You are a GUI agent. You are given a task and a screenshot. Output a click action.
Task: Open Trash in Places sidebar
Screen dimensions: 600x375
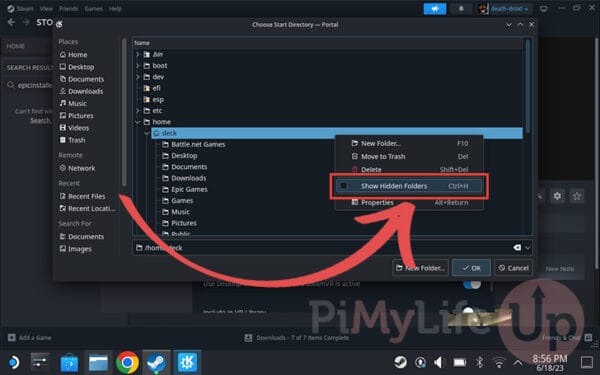[x=73, y=140]
